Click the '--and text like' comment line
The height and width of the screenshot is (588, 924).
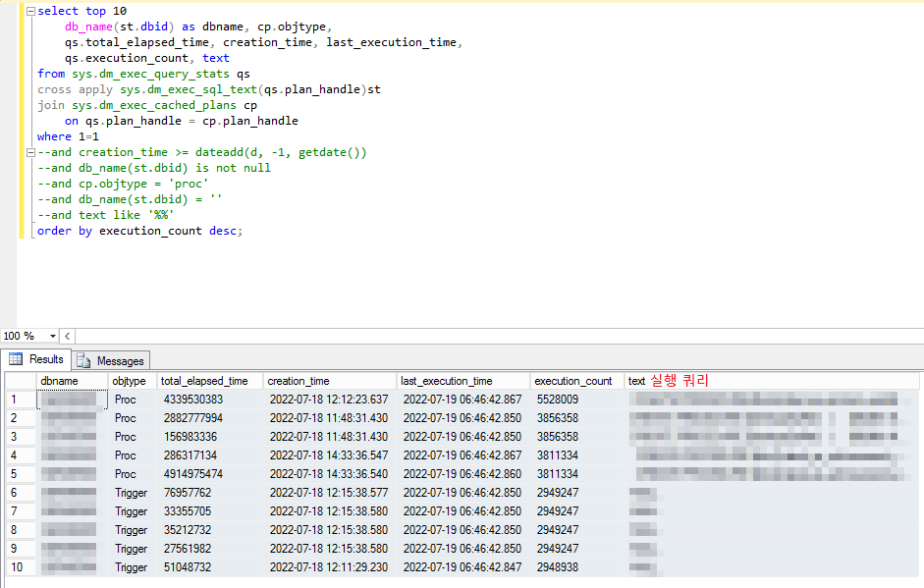click(105, 215)
